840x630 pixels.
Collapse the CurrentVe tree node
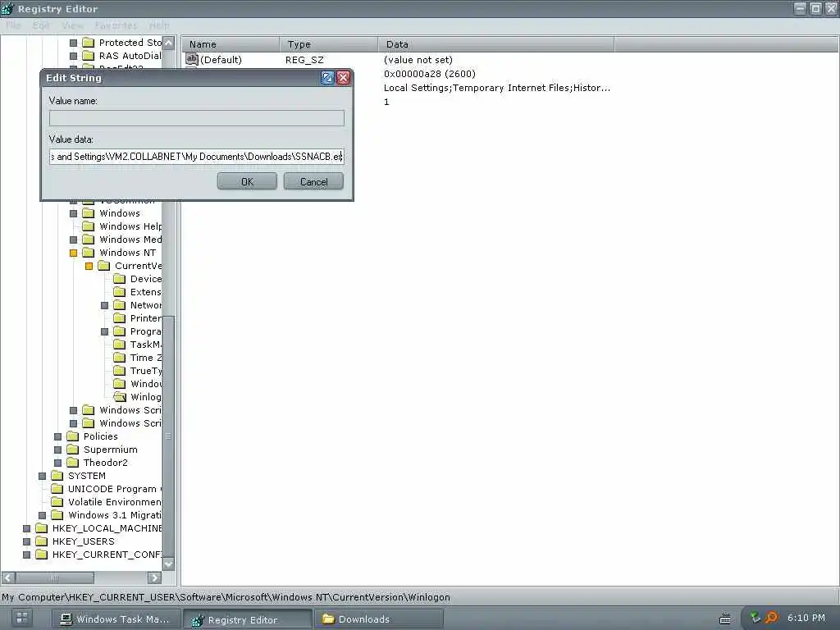(89, 266)
